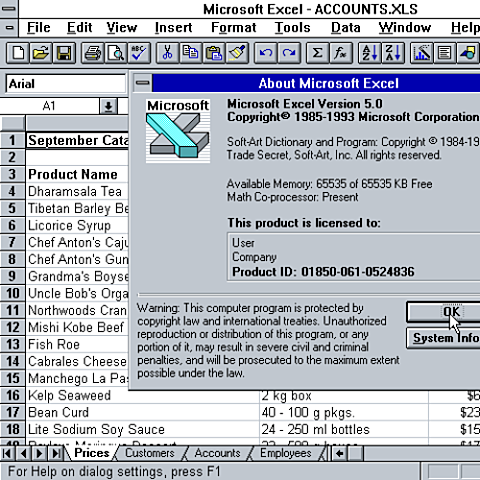Click the Arial font name box
The height and width of the screenshot is (480, 480).
point(65,83)
